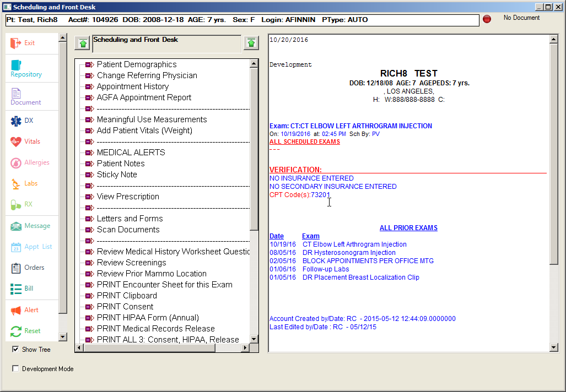Open the Orders clipboard icon
Screen dimensions: 566x392
pyautogui.click(x=16, y=268)
